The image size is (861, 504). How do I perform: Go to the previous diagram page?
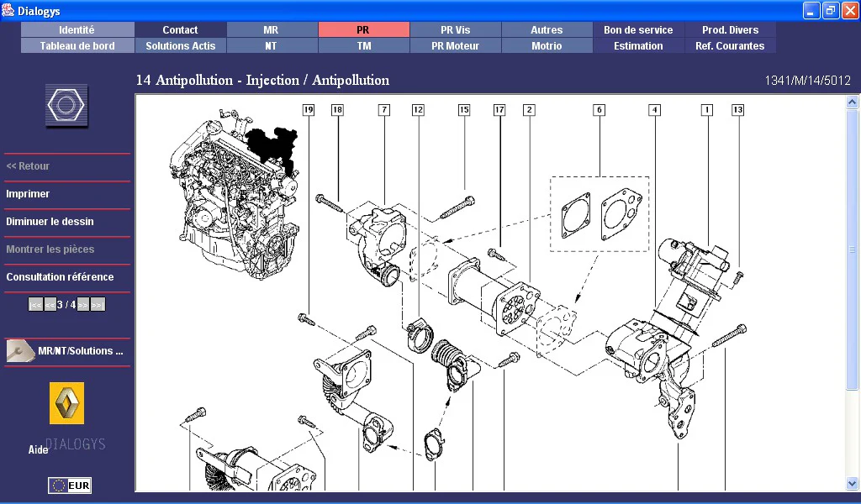50,305
